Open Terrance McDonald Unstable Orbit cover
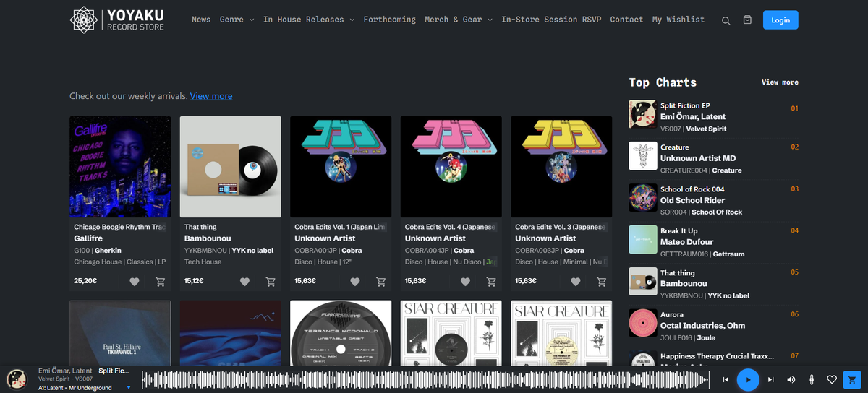Image resolution: width=868 pixels, height=393 pixels. 341,333
